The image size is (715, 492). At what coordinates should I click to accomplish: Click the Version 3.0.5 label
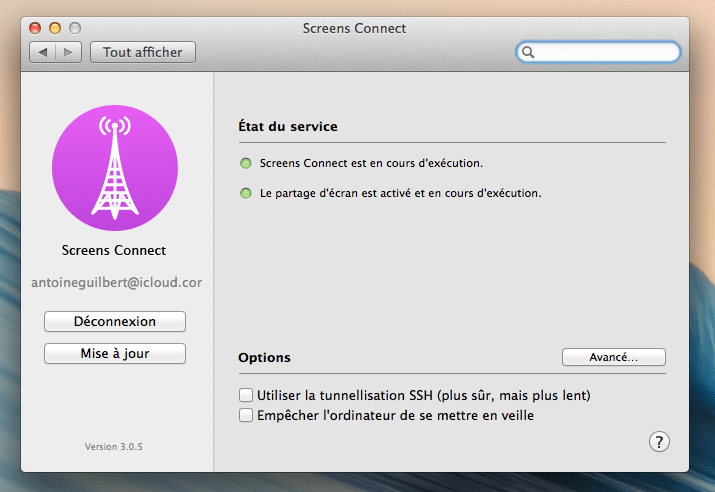coord(114,447)
